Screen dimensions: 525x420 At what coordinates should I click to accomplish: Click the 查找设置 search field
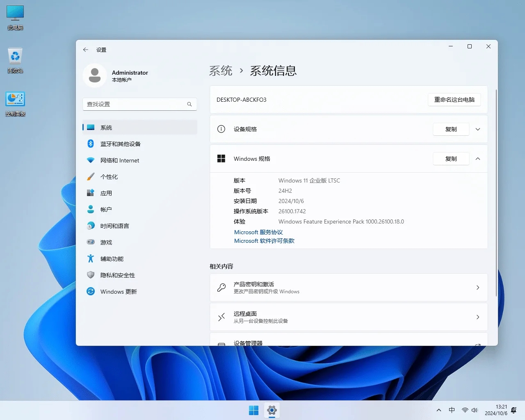(140, 104)
